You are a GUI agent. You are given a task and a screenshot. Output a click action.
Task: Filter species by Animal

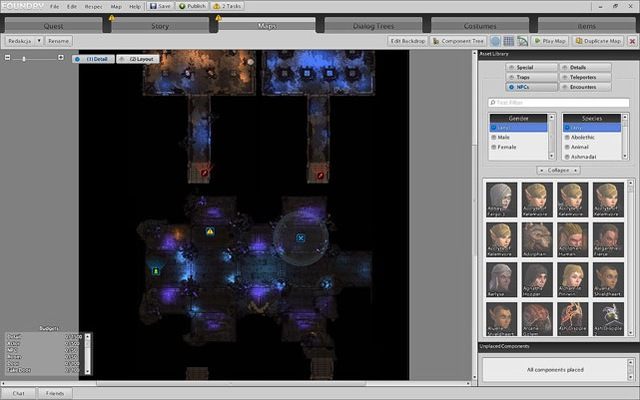click(x=592, y=147)
